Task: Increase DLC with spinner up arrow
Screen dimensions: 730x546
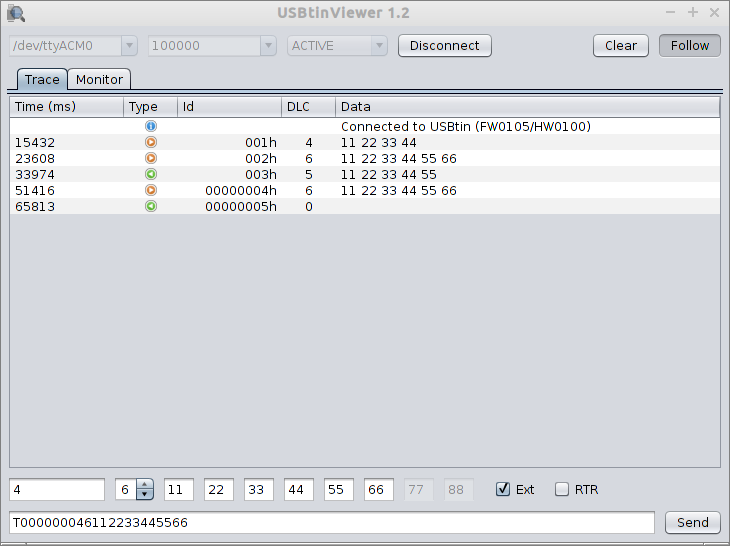Action: click(x=145, y=484)
